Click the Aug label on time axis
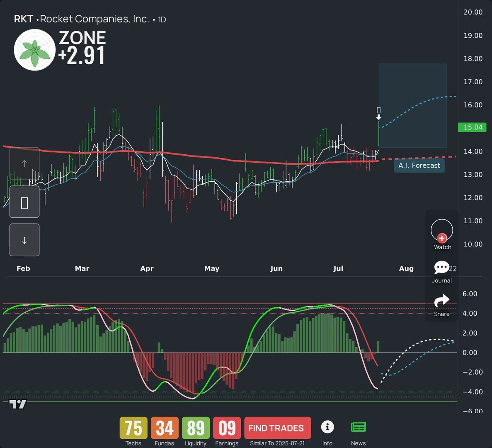Image resolution: width=492 pixels, height=448 pixels. click(406, 268)
